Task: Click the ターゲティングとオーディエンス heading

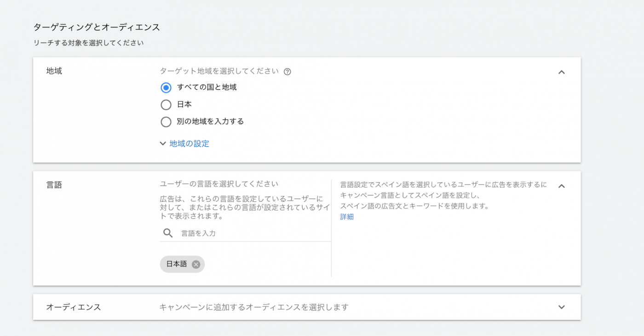Action: point(97,27)
